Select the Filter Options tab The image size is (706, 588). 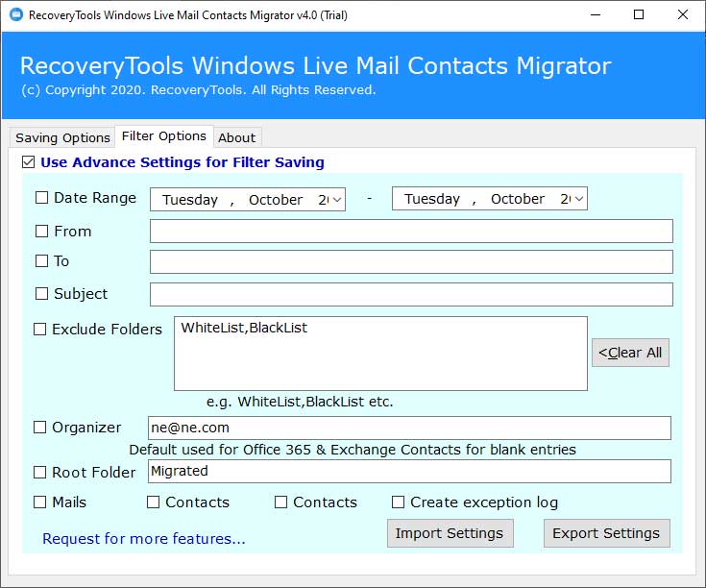tap(164, 136)
